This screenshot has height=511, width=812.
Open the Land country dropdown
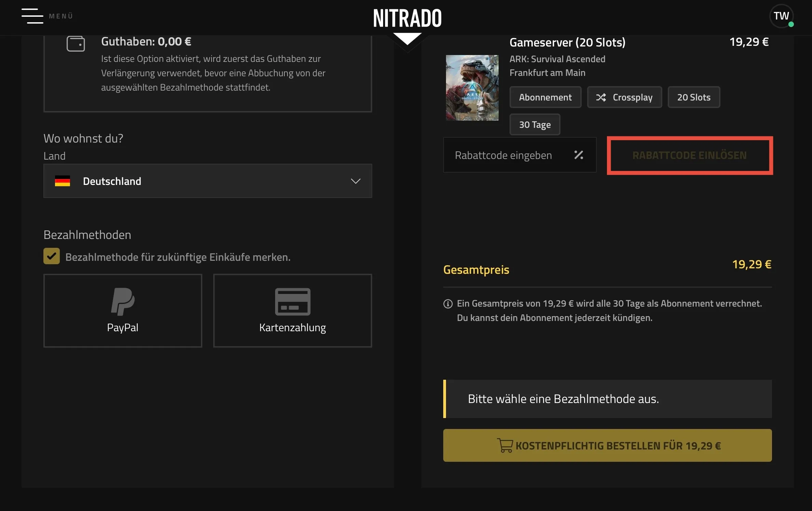click(207, 181)
